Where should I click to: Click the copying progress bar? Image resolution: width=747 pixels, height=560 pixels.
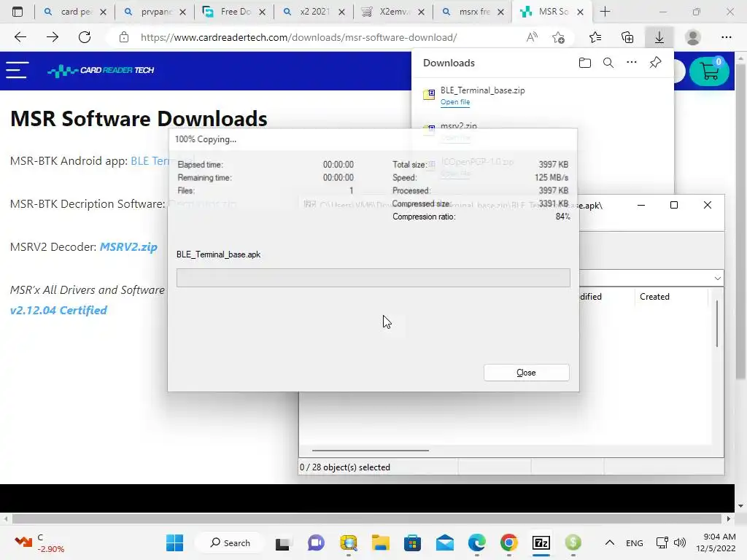point(373,278)
